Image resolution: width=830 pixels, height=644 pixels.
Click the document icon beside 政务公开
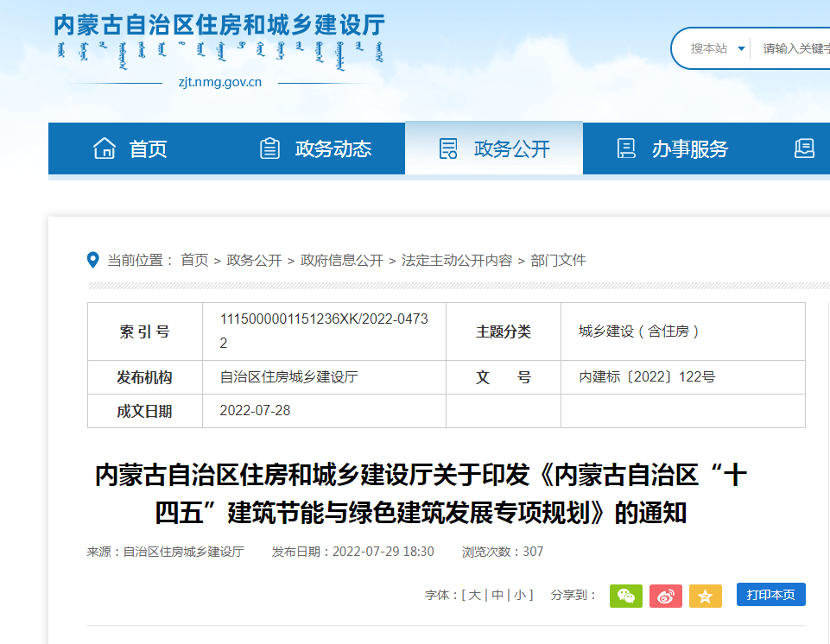(448, 148)
